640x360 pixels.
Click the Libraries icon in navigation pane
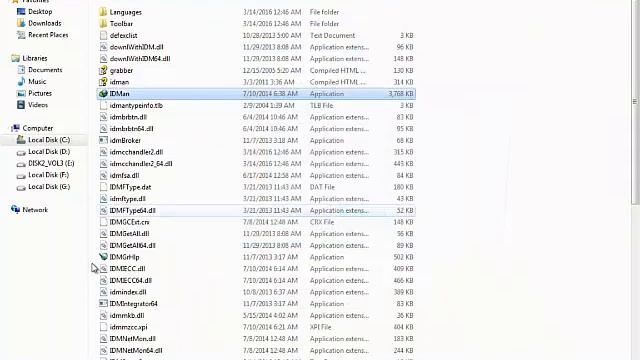(x=16, y=58)
